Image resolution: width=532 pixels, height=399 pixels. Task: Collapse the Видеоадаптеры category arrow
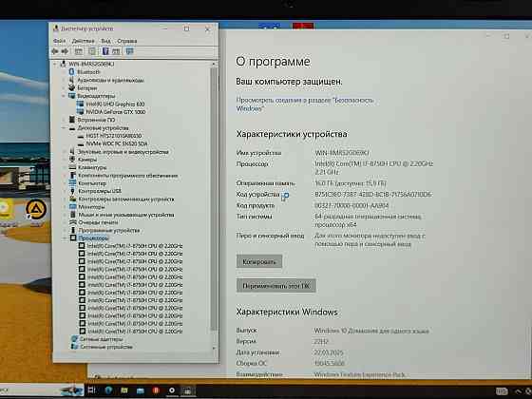pyautogui.click(x=65, y=96)
